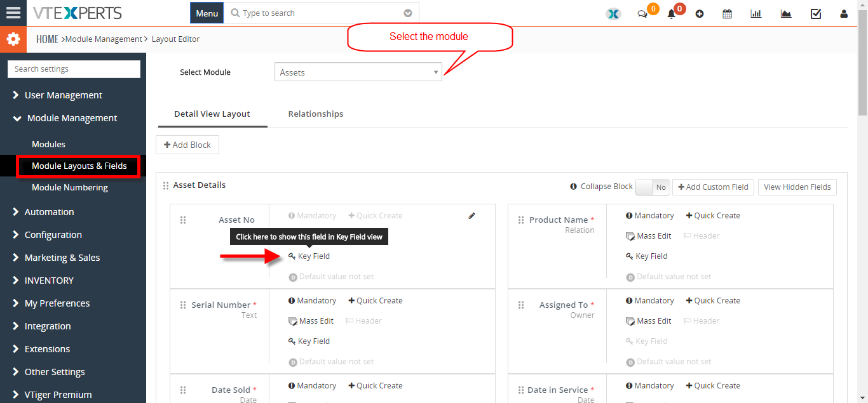Screen dimensions: 868x403
Task: Open the tasks checkbox icon in header
Action: [816, 13]
